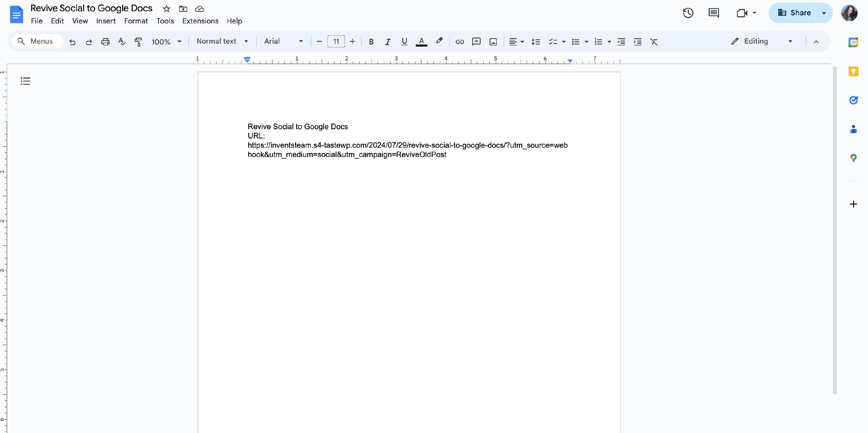Toggle bold formatting
Image resolution: width=868 pixels, height=433 pixels.
[x=371, y=41]
